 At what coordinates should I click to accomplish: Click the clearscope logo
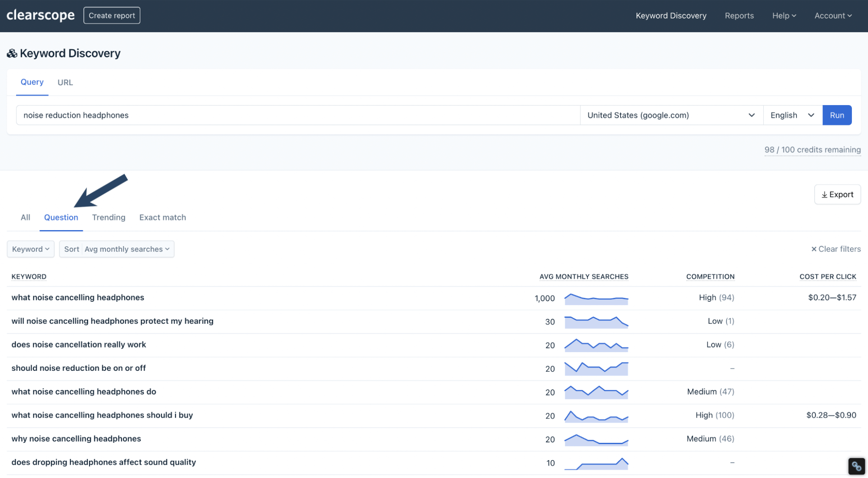click(40, 15)
